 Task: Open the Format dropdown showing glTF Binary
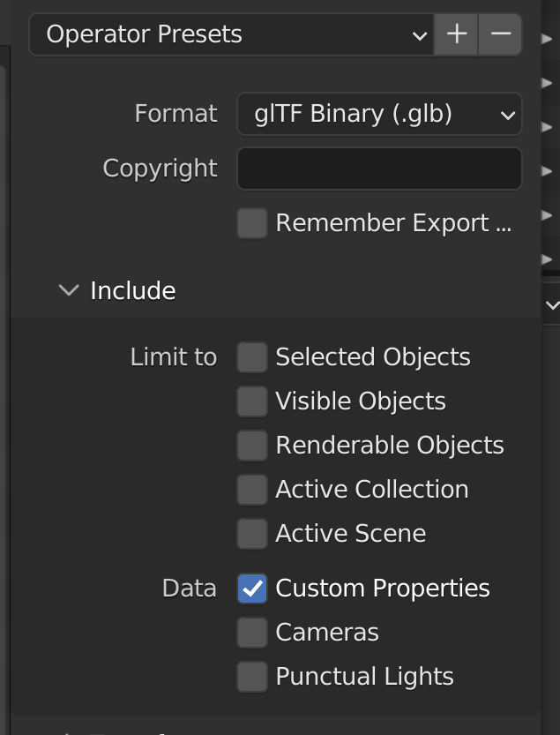379,114
